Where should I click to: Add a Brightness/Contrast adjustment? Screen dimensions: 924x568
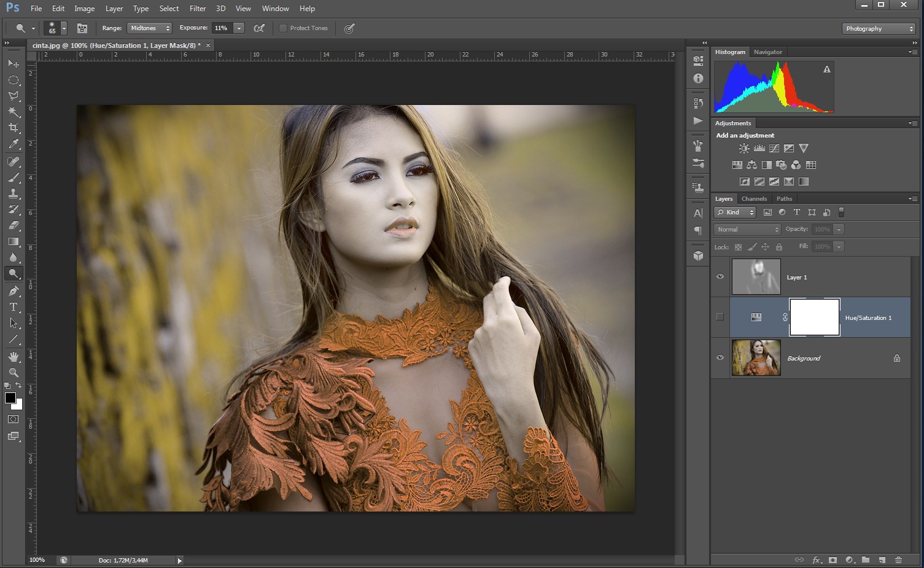(744, 149)
